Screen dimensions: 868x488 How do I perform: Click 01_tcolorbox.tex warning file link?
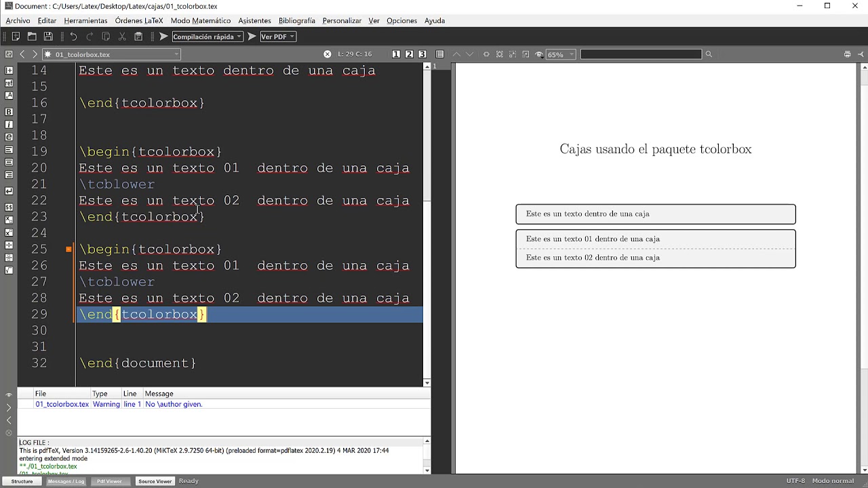(x=62, y=404)
